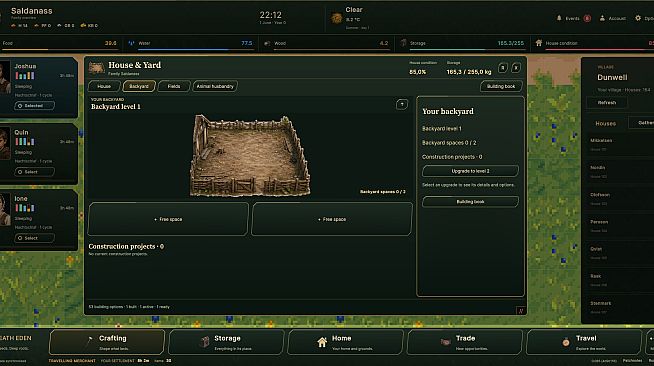The image size is (654, 366).
Task: Click the backyard help question mark
Action: tap(402, 104)
